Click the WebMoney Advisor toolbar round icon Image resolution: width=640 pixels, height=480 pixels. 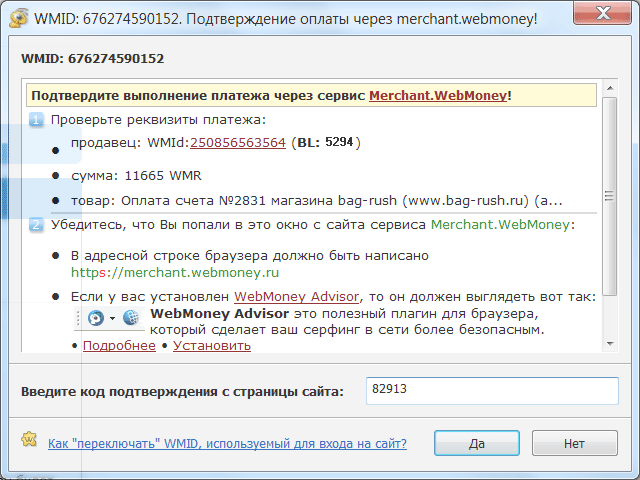click(x=96, y=318)
